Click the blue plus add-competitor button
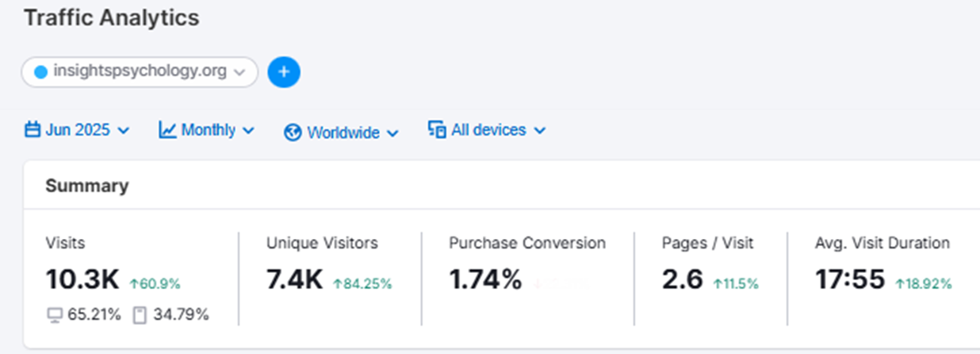 pos(284,72)
